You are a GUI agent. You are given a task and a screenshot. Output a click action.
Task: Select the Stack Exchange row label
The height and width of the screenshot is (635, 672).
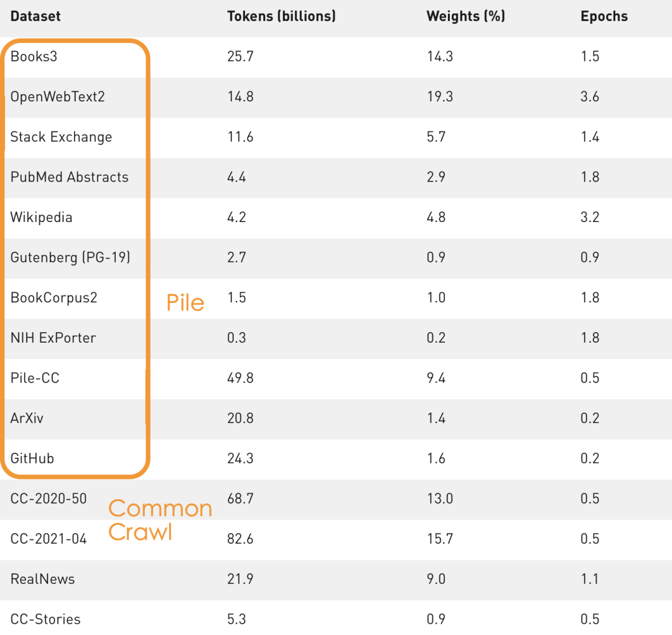click(x=61, y=137)
